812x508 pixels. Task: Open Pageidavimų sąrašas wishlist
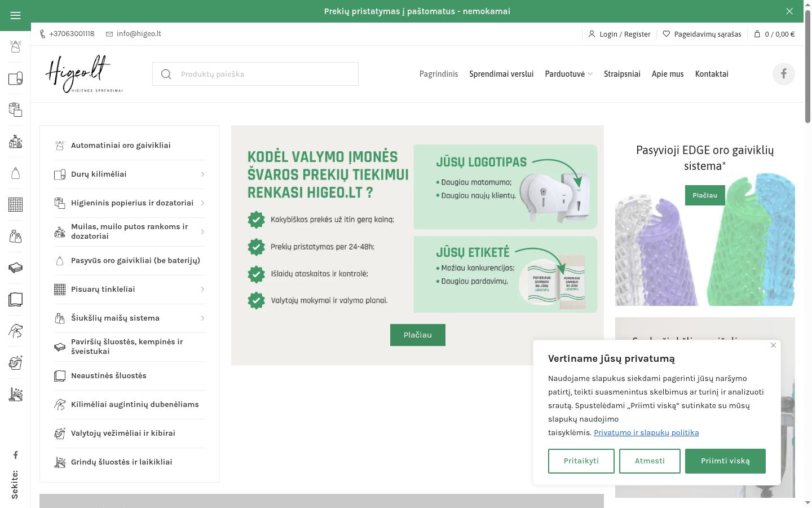pos(702,34)
